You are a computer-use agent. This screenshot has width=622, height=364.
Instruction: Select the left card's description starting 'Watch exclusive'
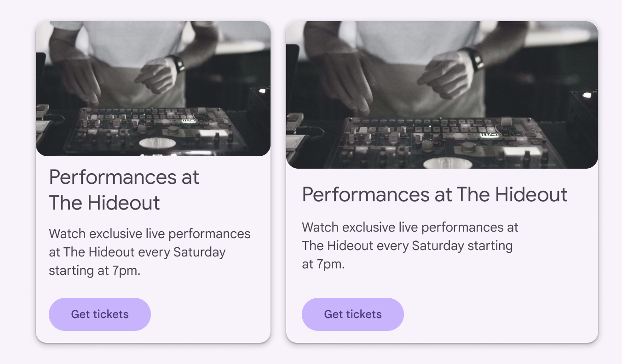[150, 252]
